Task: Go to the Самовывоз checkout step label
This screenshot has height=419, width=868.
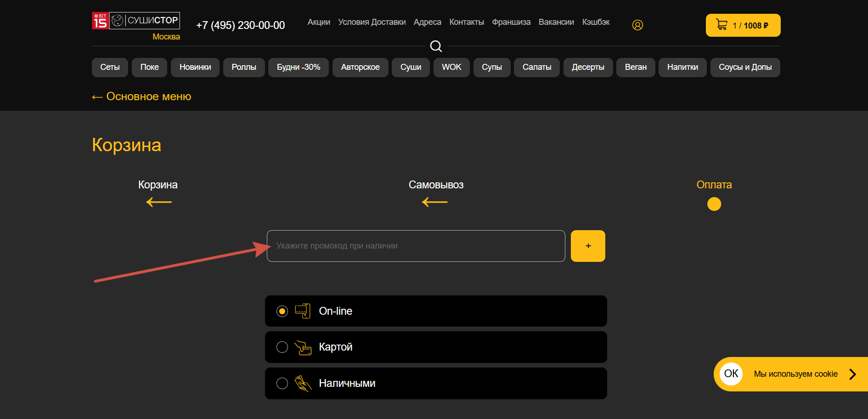Action: point(436,185)
